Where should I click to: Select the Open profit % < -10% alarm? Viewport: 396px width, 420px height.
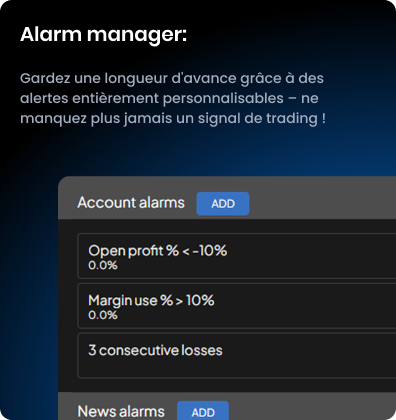[237, 256]
